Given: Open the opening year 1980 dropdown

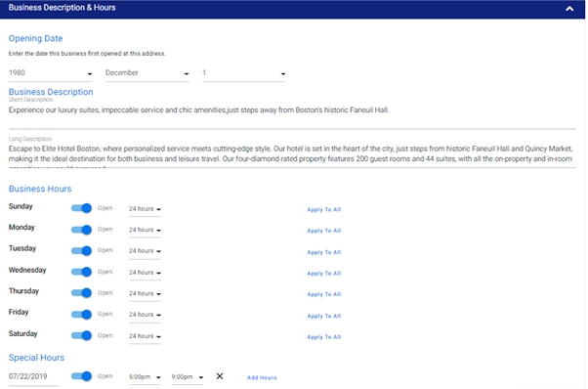Looking at the screenshot, I should point(50,73).
